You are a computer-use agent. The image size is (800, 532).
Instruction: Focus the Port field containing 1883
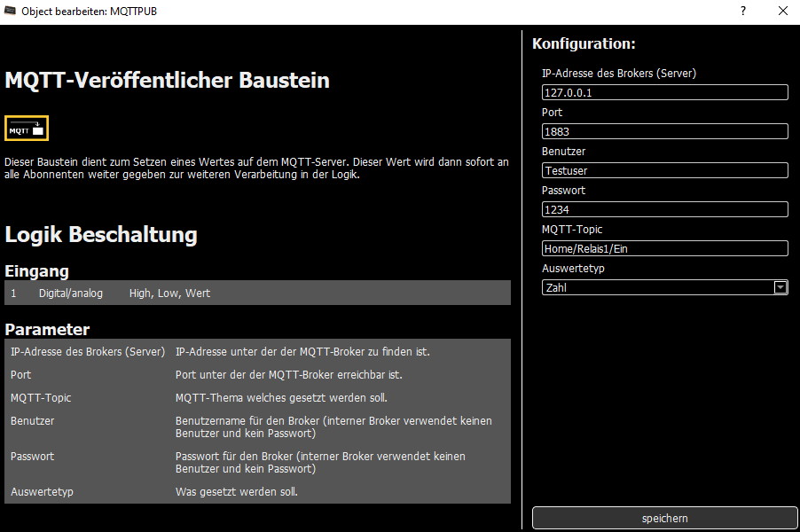[664, 131]
